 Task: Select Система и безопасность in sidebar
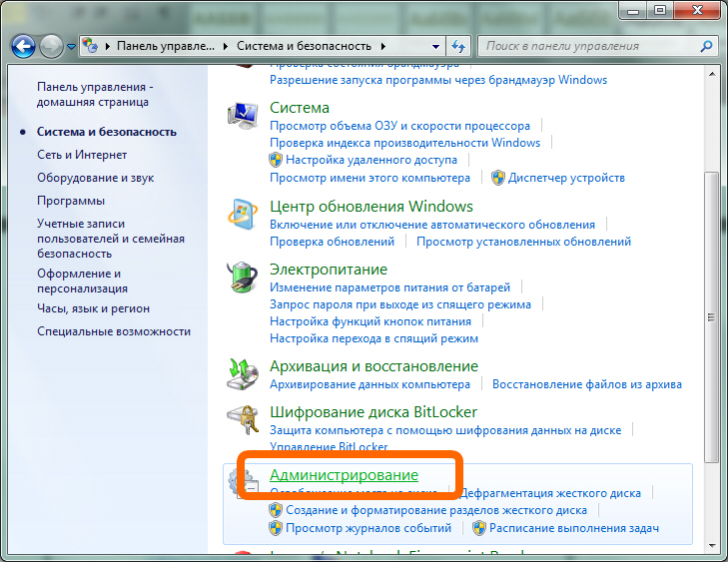pos(106,132)
